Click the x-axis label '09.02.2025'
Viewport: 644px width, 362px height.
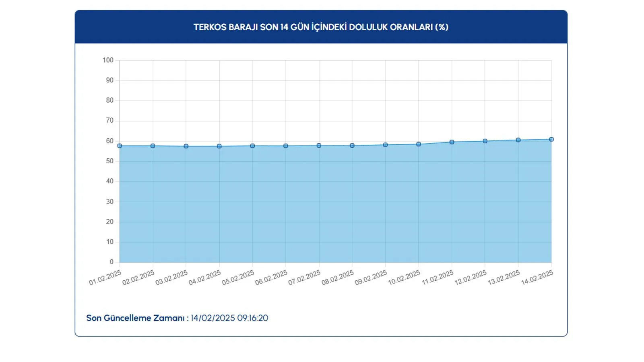pyautogui.click(x=371, y=278)
